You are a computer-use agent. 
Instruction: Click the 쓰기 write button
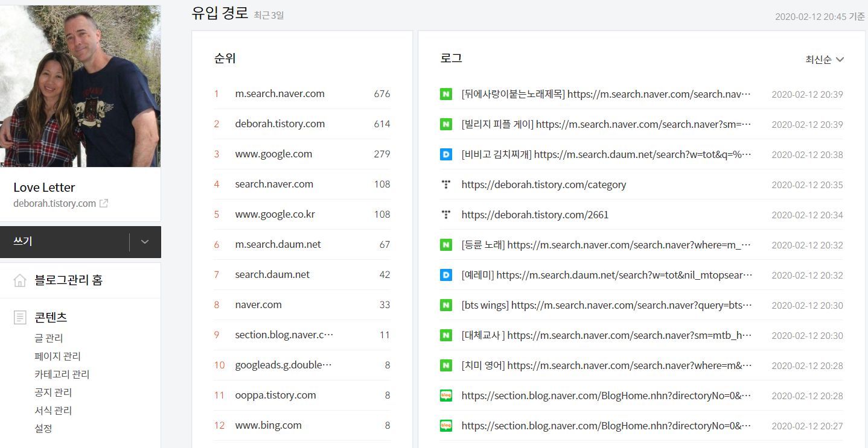(x=65, y=242)
